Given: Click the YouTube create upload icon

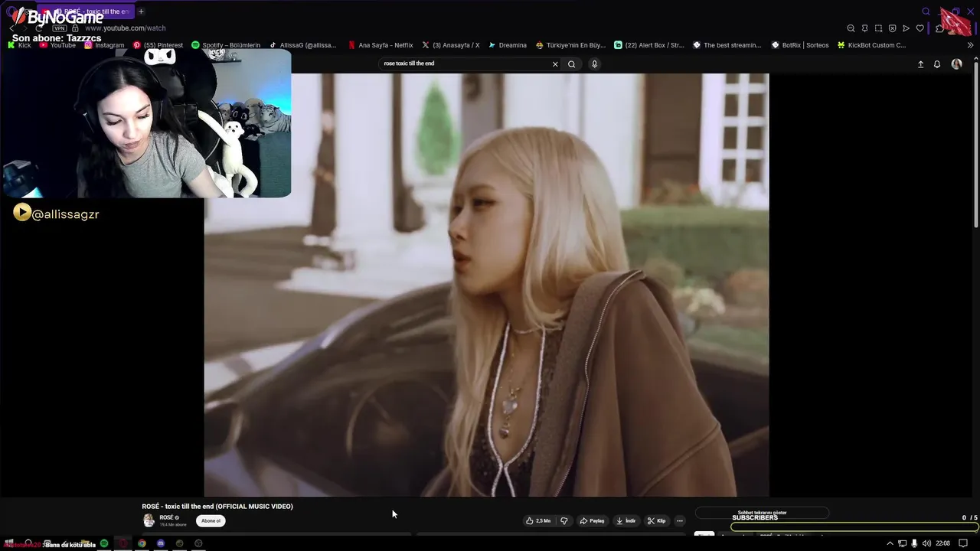Looking at the screenshot, I should 920,64.
